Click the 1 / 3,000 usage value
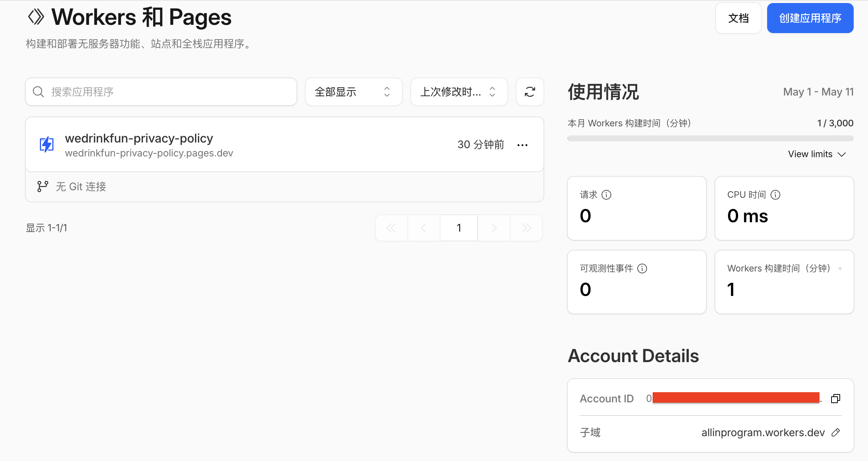The width and height of the screenshot is (868, 461). pyautogui.click(x=835, y=123)
